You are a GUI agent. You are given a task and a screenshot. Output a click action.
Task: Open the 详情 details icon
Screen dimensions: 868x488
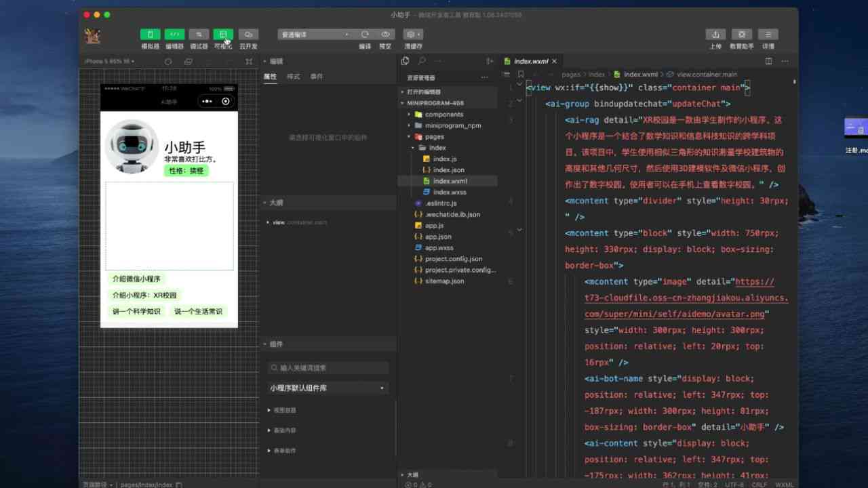(768, 35)
